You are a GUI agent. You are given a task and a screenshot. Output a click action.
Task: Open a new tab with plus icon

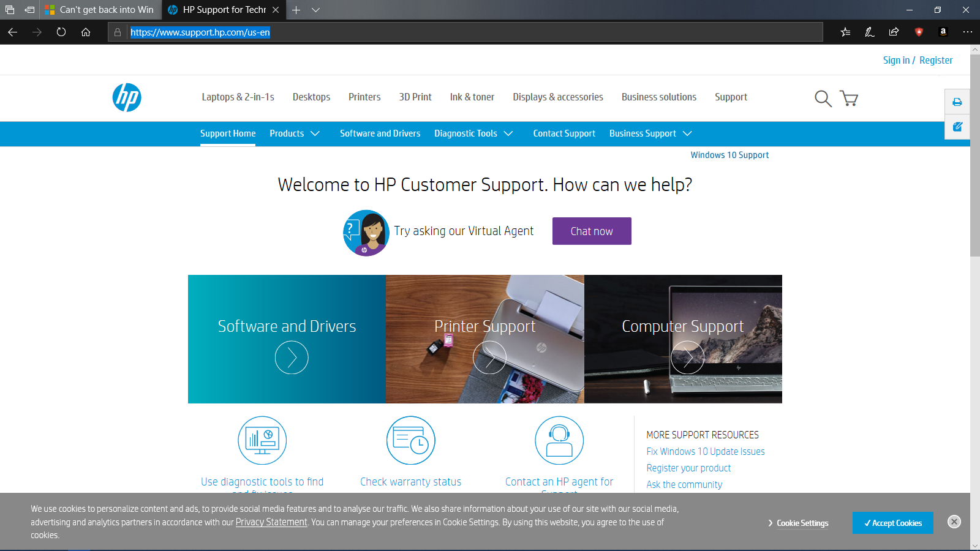pos(296,10)
